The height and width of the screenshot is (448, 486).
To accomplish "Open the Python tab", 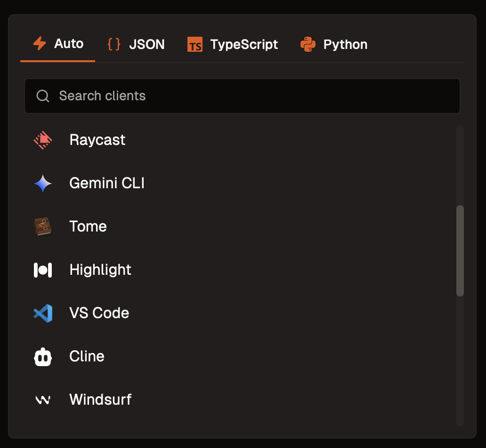I will (x=334, y=44).
